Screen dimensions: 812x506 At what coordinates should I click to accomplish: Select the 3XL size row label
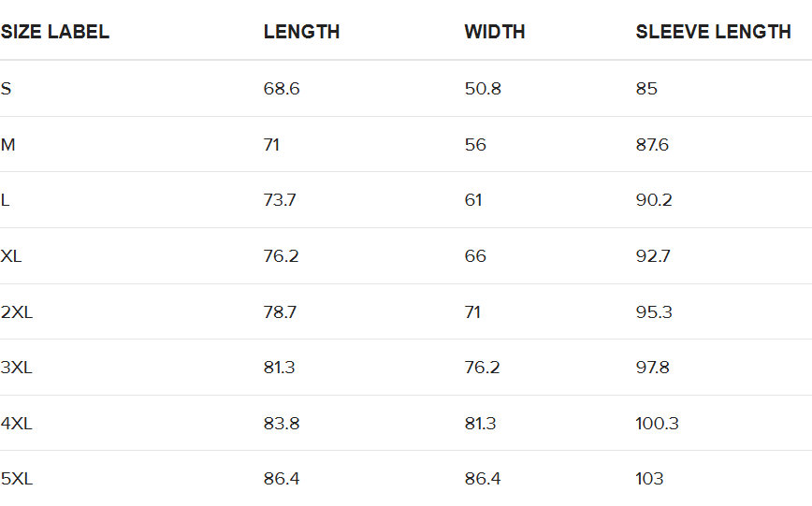17,368
